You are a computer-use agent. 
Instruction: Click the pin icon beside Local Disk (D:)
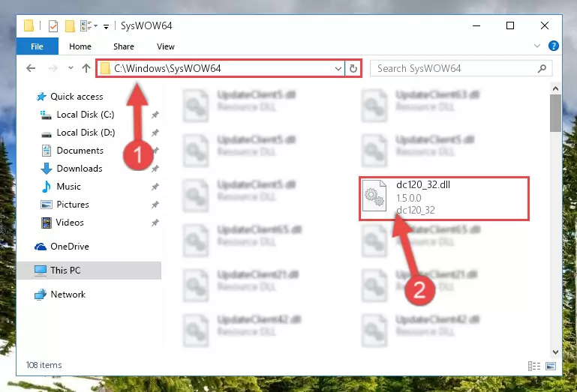(155, 133)
